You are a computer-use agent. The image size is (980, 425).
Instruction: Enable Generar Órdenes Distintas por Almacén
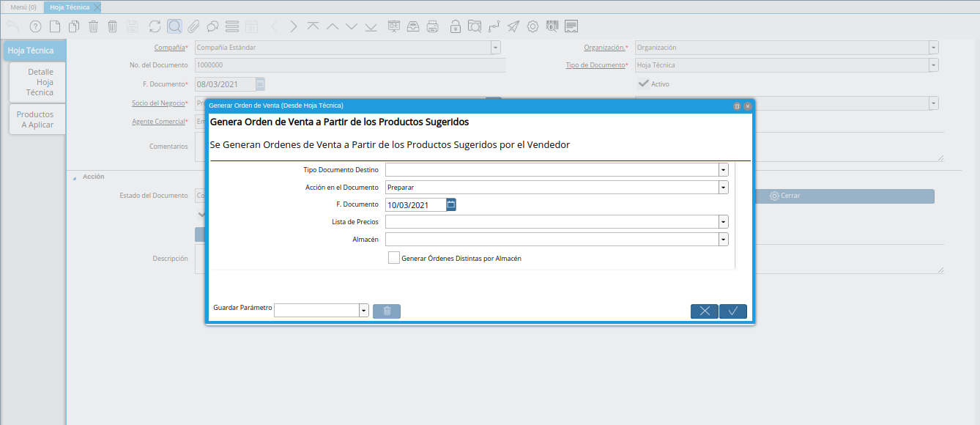coord(394,258)
